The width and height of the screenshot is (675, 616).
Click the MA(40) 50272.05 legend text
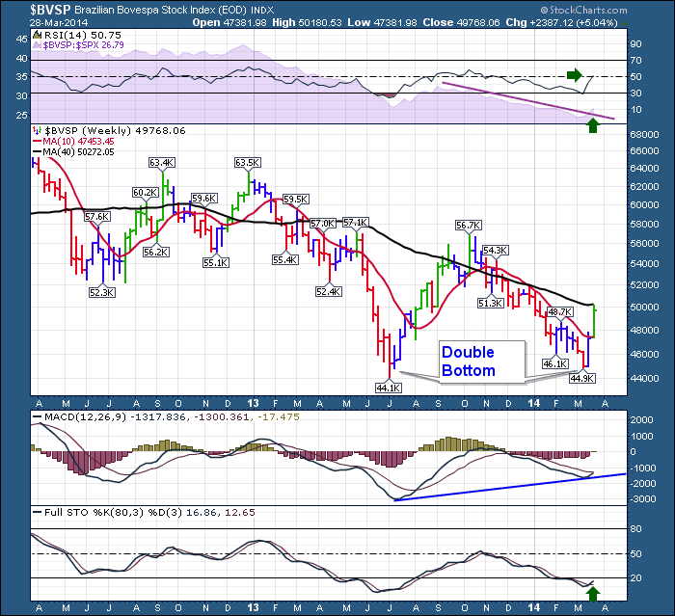78,152
